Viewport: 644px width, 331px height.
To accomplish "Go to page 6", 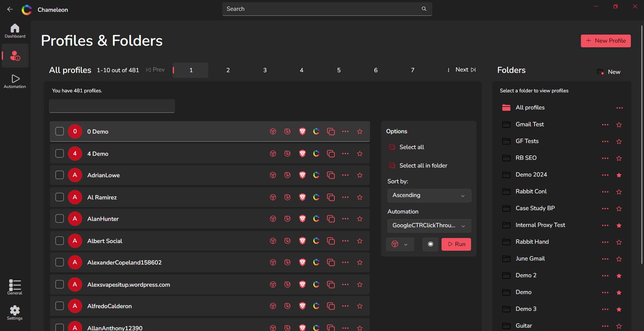I will (x=375, y=70).
